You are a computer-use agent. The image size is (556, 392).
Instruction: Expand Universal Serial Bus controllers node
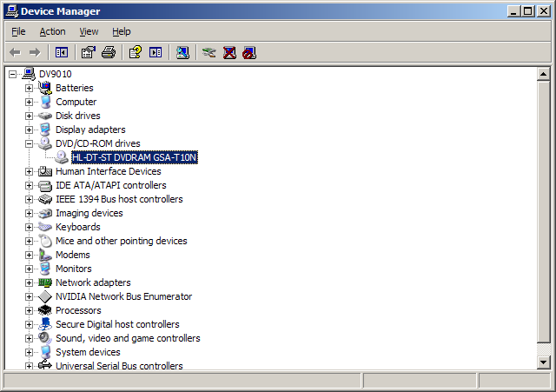click(x=29, y=366)
